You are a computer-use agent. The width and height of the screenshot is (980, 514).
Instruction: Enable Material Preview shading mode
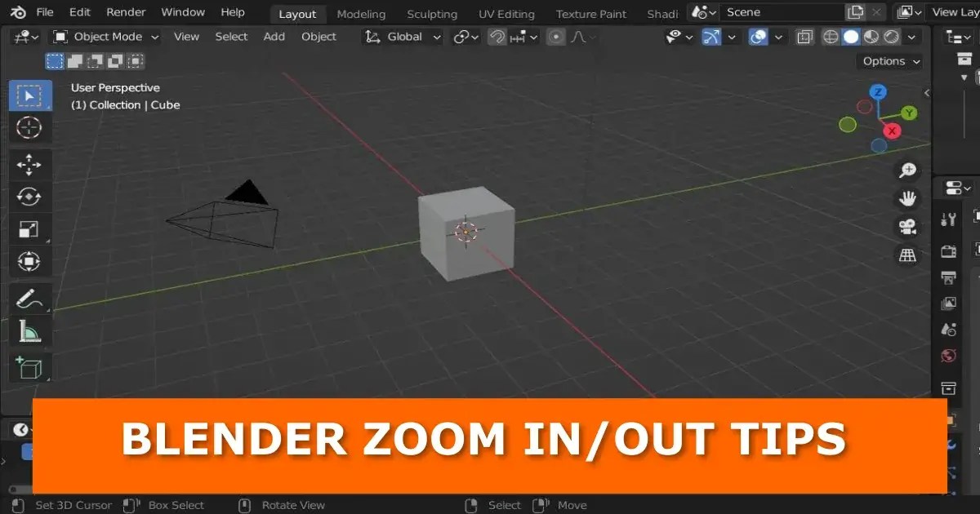(x=871, y=37)
